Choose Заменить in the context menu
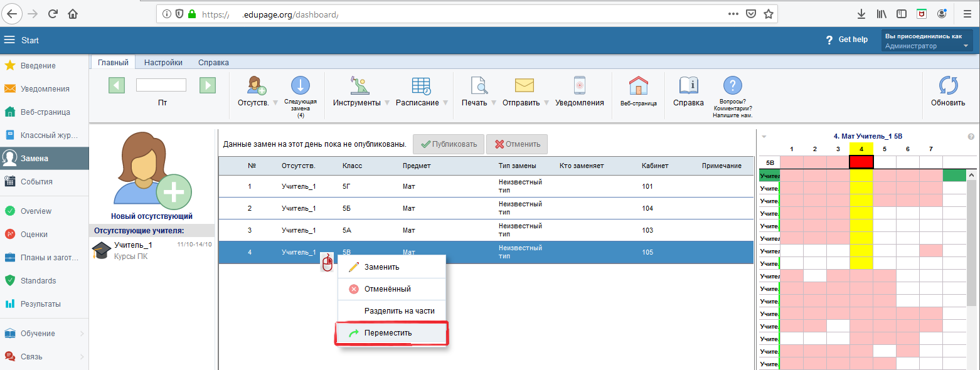This screenshot has width=980, height=370. (x=391, y=267)
